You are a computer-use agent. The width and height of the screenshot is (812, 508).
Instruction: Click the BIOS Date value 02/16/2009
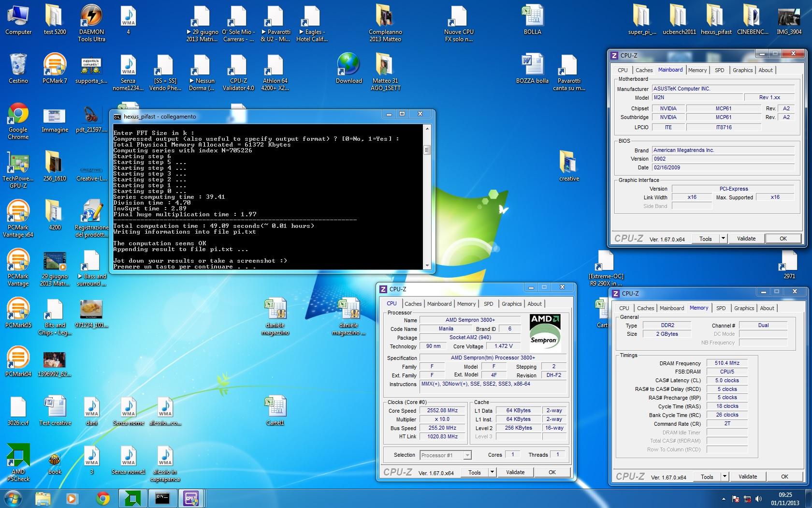[x=723, y=167]
